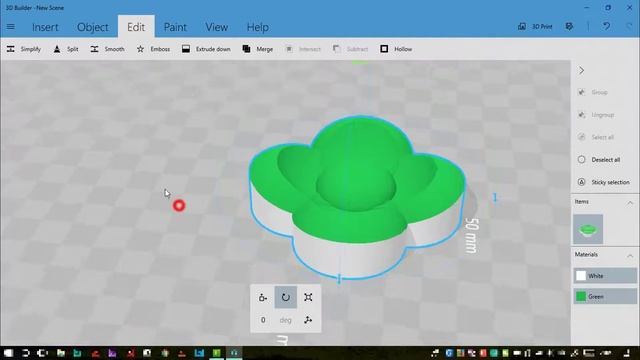Screen dimensions: 640x360
Task: Click Ungroup in the side panel
Action: pos(596,115)
